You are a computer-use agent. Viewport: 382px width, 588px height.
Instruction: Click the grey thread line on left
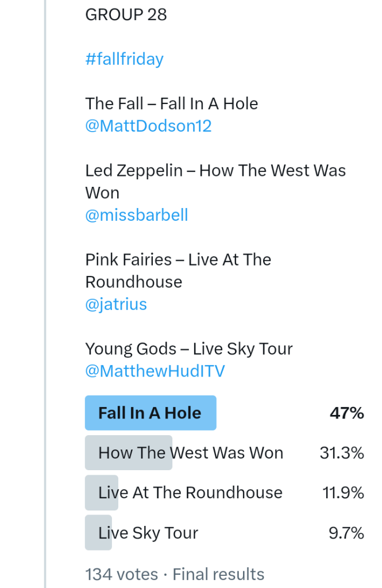click(x=45, y=287)
